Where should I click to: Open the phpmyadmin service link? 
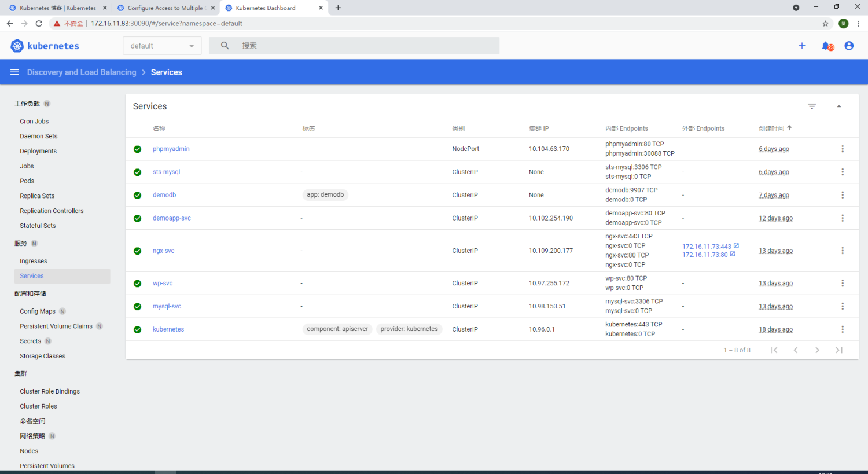tap(171, 149)
